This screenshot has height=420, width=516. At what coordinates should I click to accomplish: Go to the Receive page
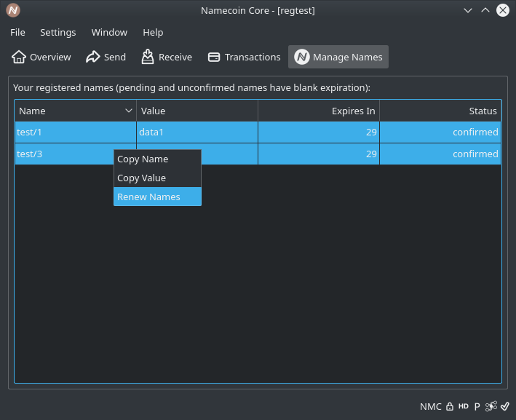[167, 57]
